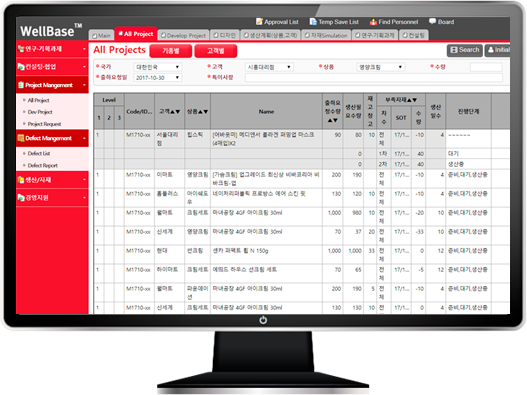Viewport: 527px width, 395px height.
Task: Open the 국가 dropdown showing 대한민국
Action: [158, 67]
